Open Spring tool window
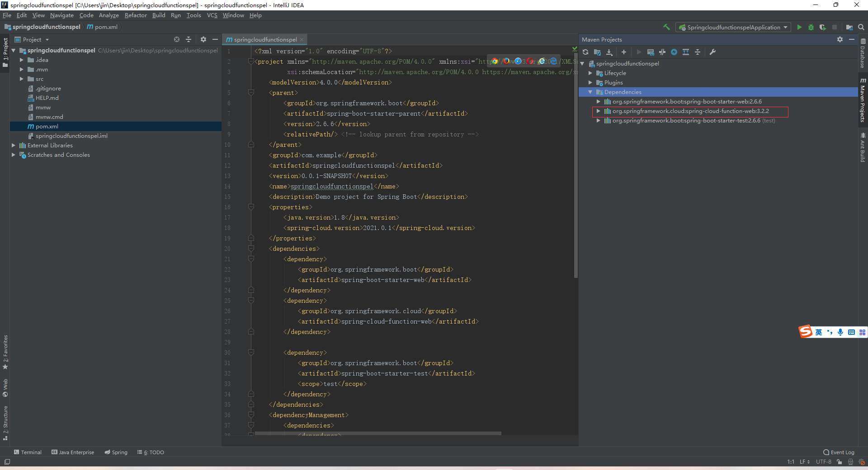Image resolution: width=868 pixels, height=470 pixels. coord(116,452)
